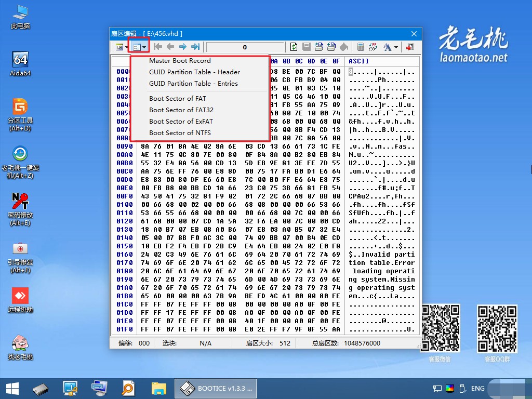Click the color display tray icon

(x=450, y=389)
